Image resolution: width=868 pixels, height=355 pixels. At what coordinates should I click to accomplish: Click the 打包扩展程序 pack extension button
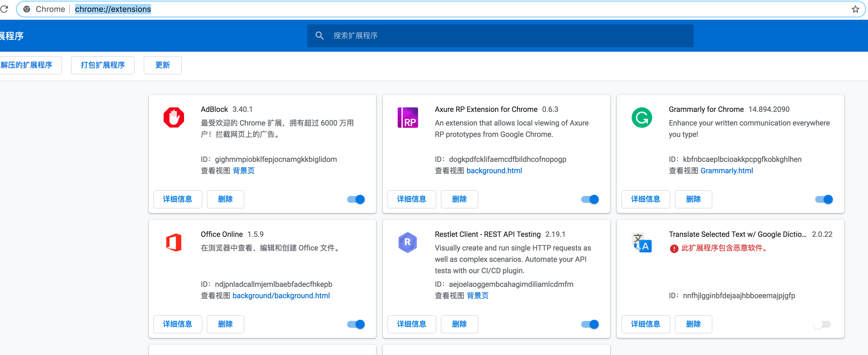coord(103,65)
